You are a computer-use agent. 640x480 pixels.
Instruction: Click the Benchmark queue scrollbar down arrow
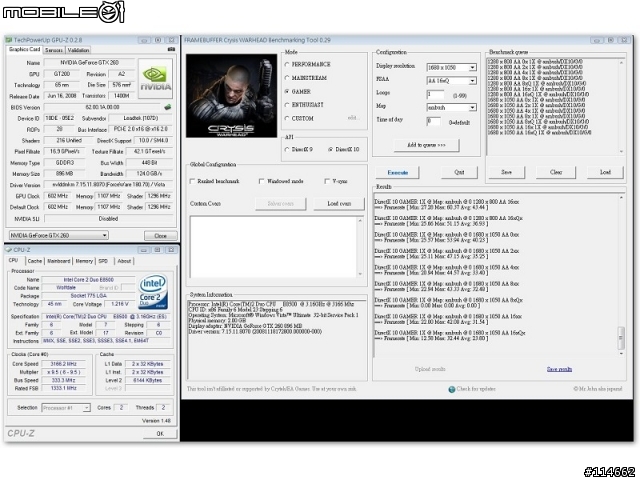[x=621, y=151]
